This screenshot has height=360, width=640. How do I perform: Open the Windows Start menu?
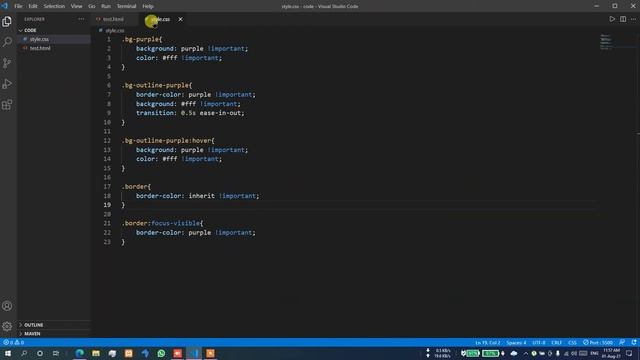point(7,353)
